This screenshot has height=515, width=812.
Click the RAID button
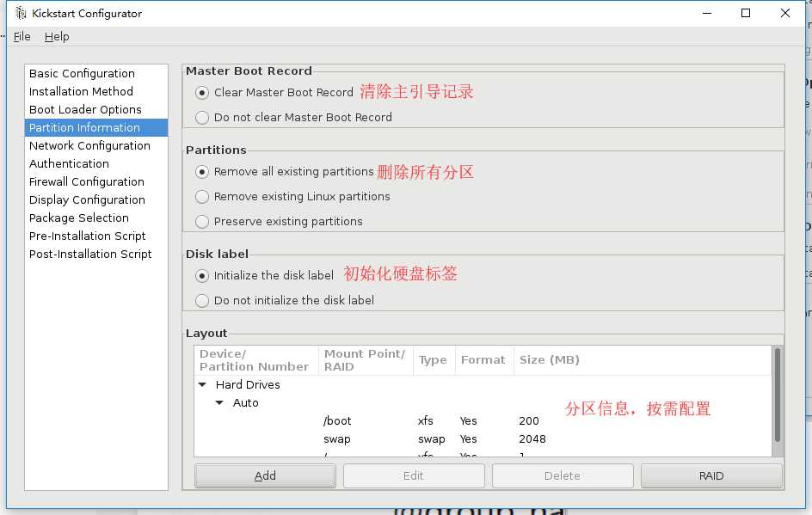pos(711,475)
